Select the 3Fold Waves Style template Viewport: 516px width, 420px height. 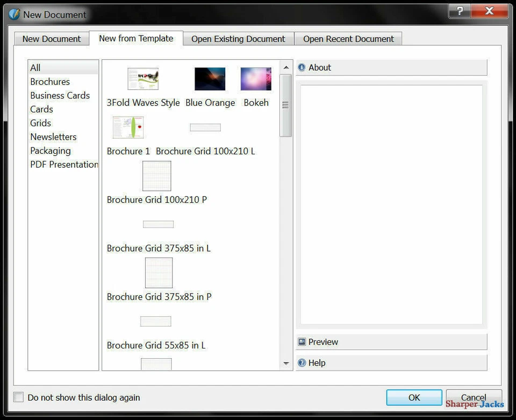[x=142, y=79]
